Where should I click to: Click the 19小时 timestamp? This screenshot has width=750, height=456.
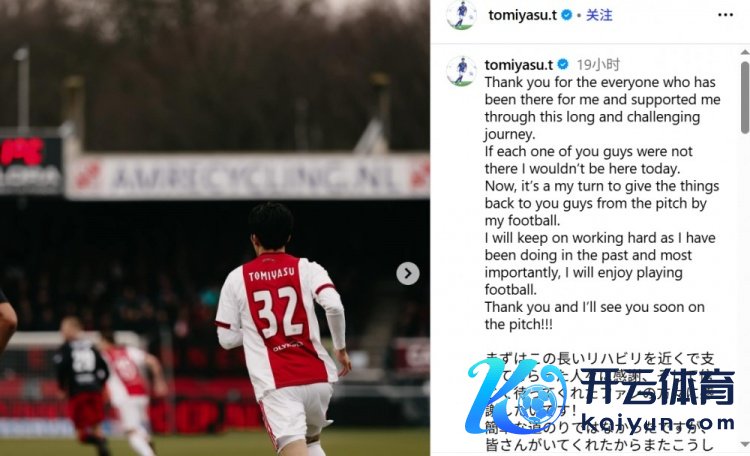point(598,64)
